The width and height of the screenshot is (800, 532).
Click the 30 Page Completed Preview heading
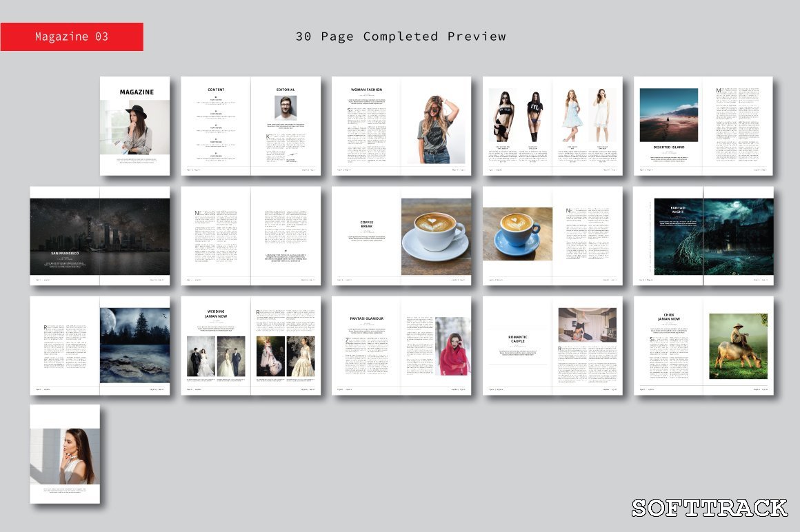pyautogui.click(x=401, y=37)
